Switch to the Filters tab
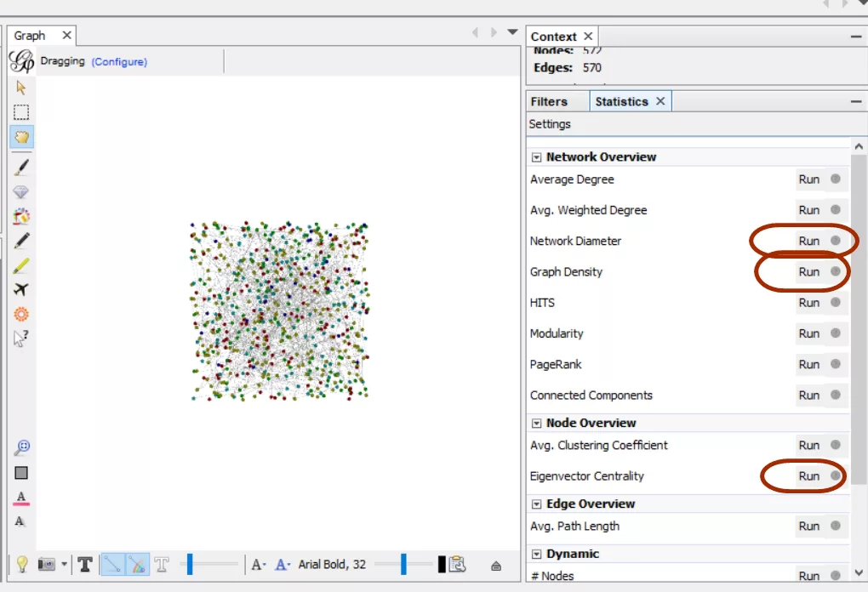Screen dimensions: 868x592 tap(549, 102)
